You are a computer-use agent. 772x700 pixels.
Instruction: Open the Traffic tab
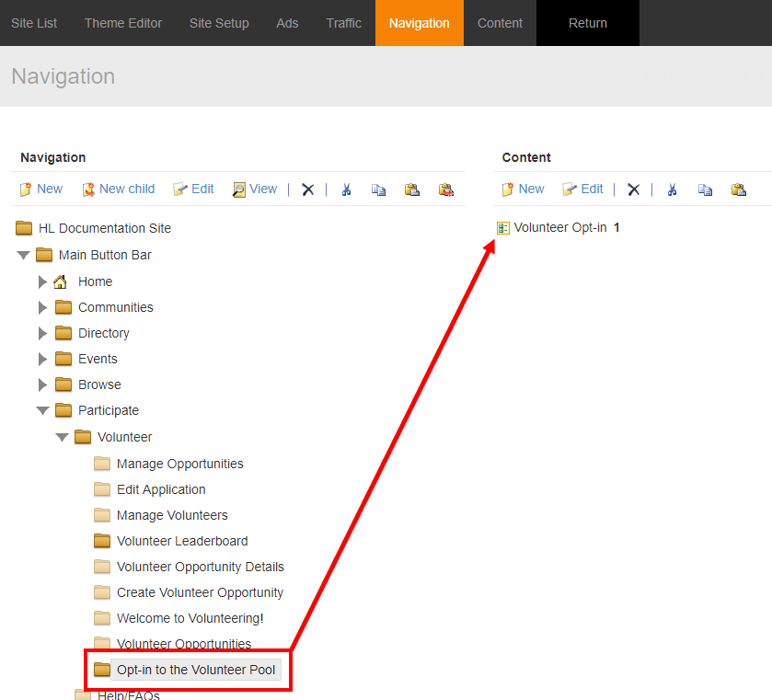pos(343,23)
